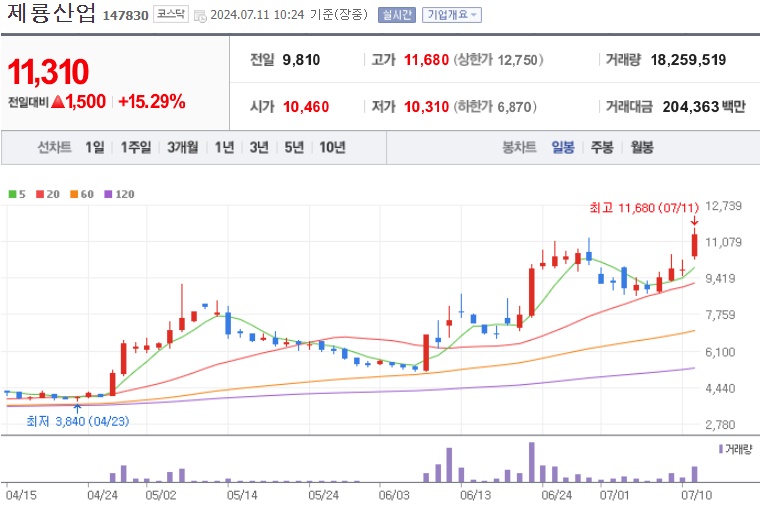Image resolution: width=760 pixels, height=510 pixels.
Task: Click the 코스닥 market badge
Action: click(171, 14)
